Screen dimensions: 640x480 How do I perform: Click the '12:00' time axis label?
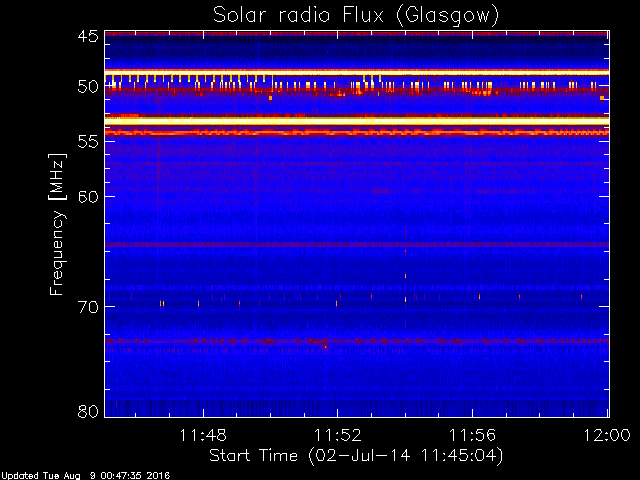pyautogui.click(x=607, y=435)
